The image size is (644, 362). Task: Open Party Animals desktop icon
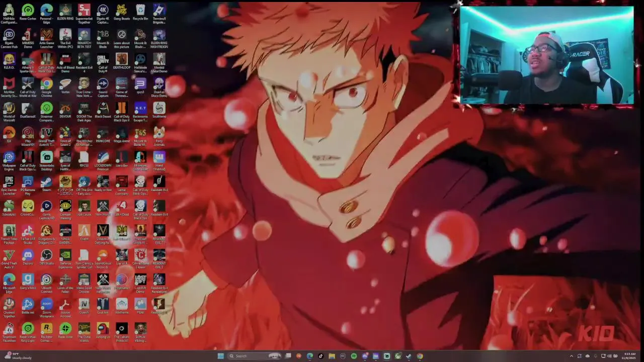(x=159, y=136)
